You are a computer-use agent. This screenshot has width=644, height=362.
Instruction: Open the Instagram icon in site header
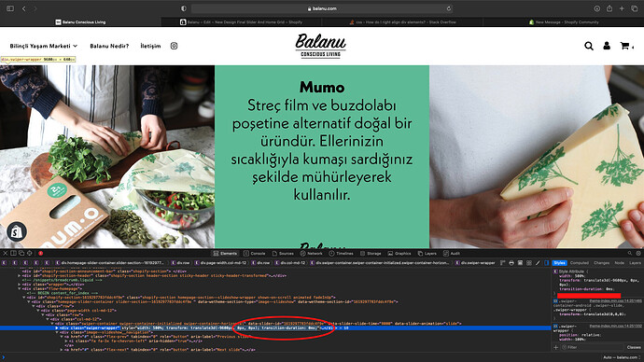[174, 46]
